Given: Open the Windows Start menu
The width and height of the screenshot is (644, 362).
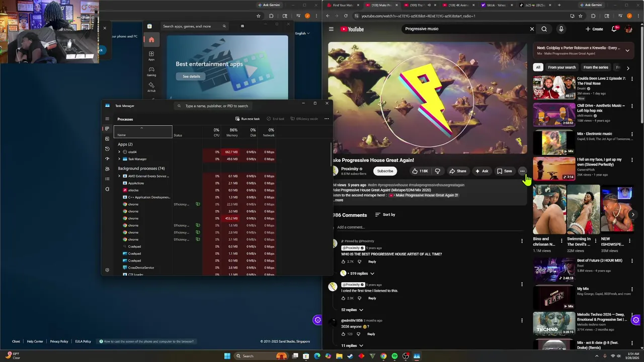Looking at the screenshot, I should click(x=227, y=356).
